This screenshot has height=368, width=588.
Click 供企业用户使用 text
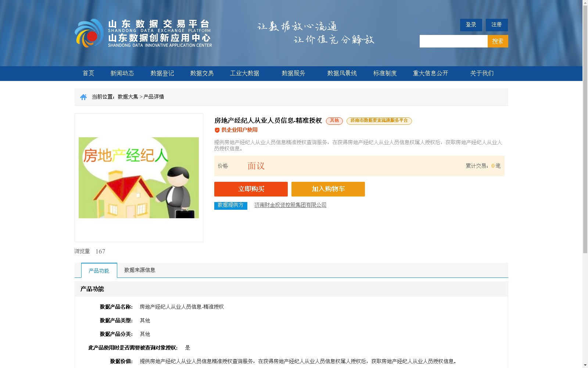coord(239,130)
